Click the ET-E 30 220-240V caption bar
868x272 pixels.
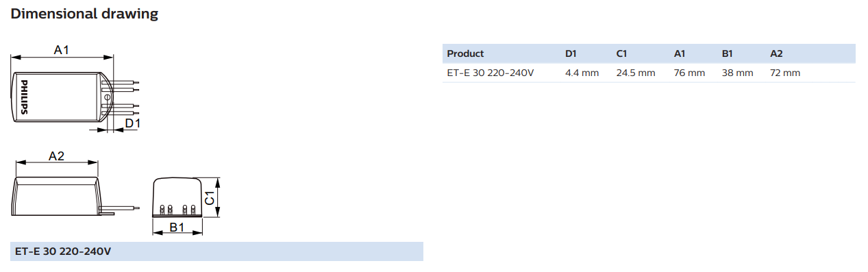216,251
